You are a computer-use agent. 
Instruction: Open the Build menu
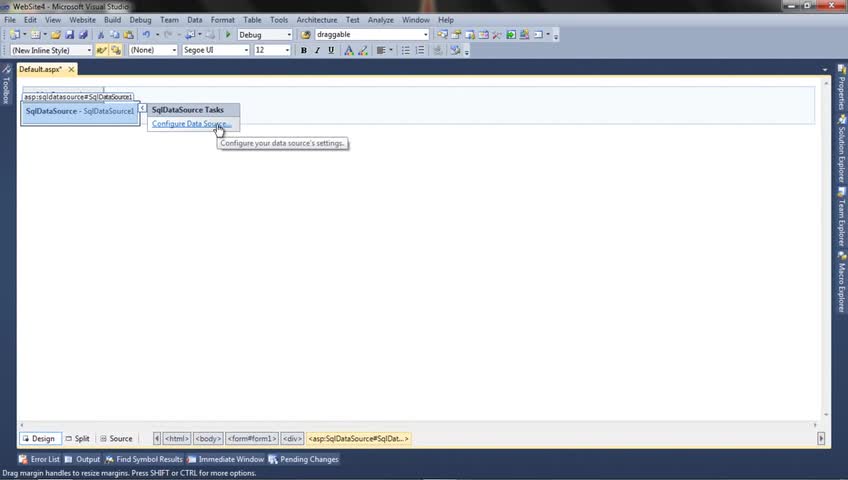click(112, 20)
